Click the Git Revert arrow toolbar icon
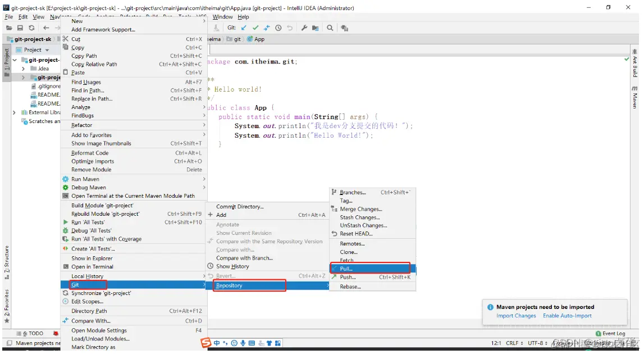This screenshot has height=354, width=644. click(x=290, y=28)
